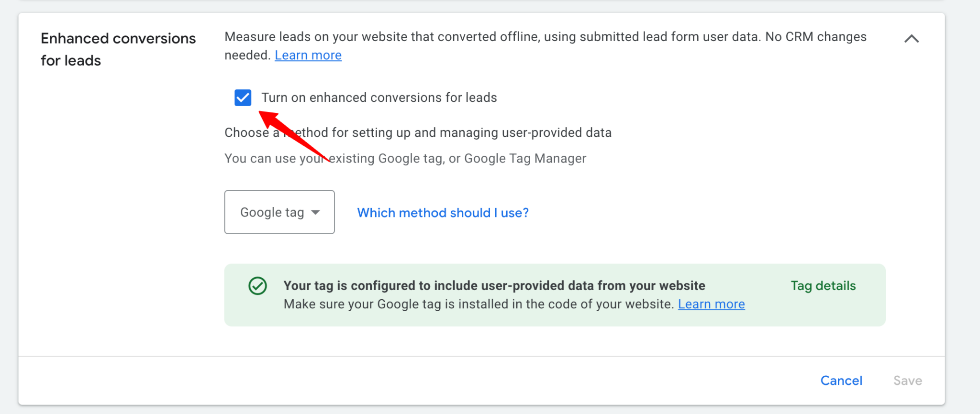This screenshot has width=980, height=414.
Task: Click the green success checkmark icon
Action: click(257, 285)
